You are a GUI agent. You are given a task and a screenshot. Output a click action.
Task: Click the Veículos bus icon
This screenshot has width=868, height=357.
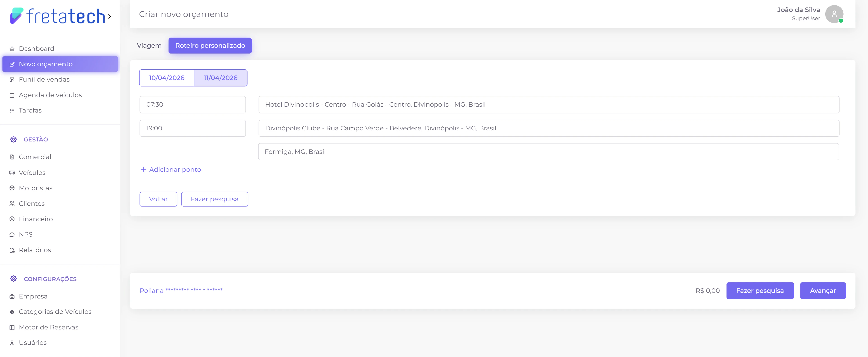(12, 173)
